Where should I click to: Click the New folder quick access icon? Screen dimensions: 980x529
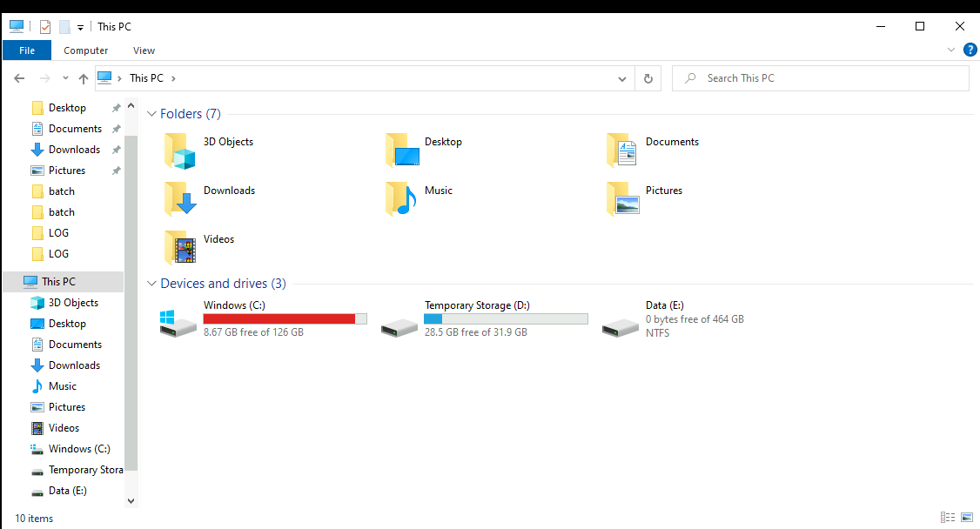[x=64, y=27]
